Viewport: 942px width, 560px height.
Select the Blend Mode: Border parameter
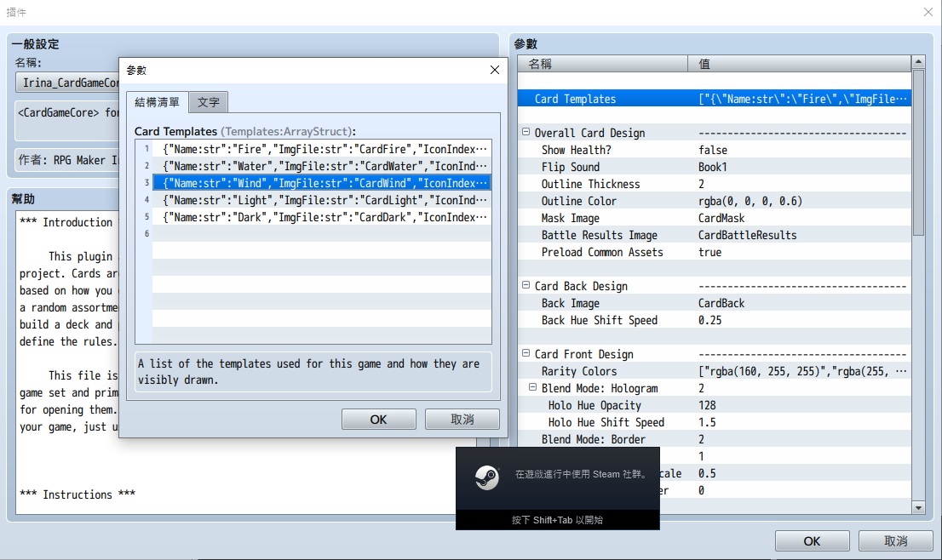click(x=715, y=439)
